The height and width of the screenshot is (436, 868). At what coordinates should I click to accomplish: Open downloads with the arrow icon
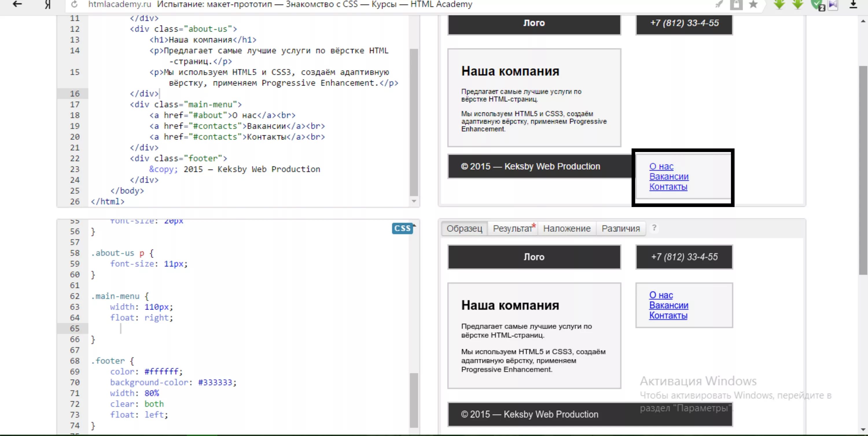pos(853,4)
